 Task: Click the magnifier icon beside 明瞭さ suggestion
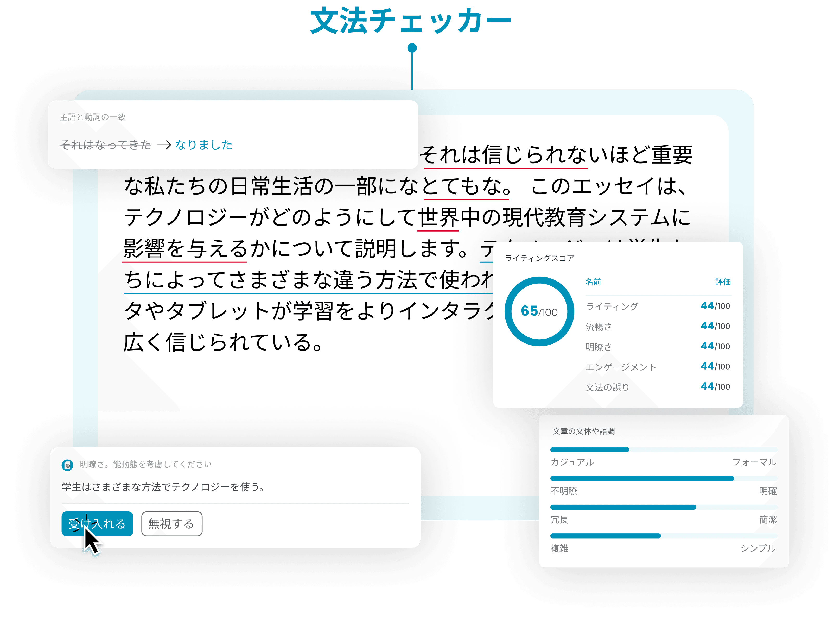point(67,465)
